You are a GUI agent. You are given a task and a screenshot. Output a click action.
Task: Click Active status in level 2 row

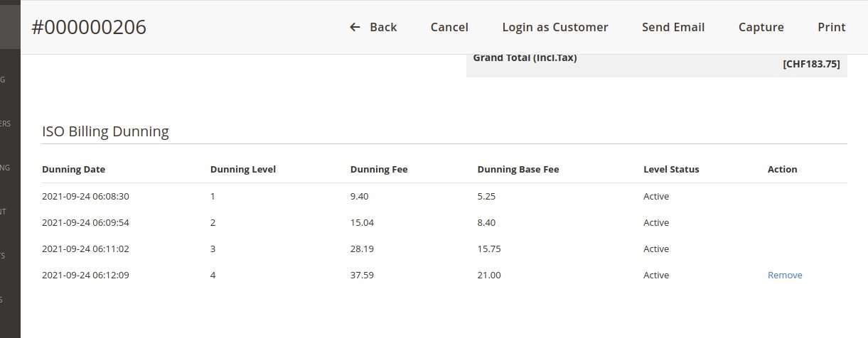click(x=656, y=223)
